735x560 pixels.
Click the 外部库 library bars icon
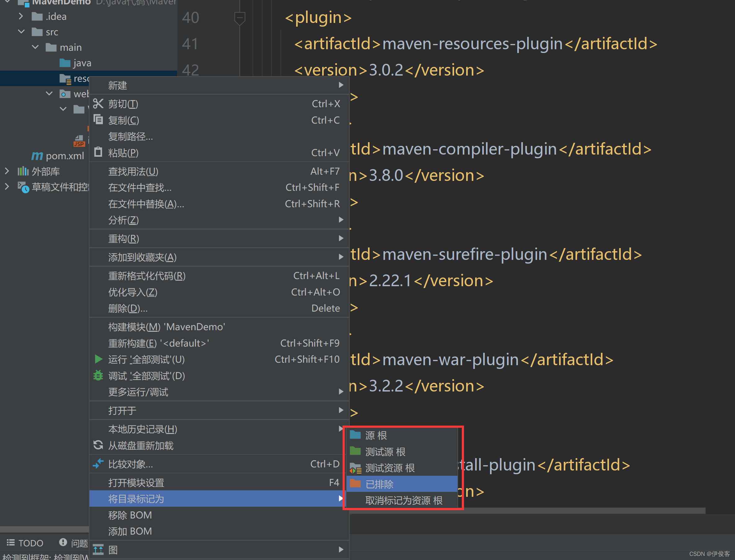pyautogui.click(x=23, y=171)
